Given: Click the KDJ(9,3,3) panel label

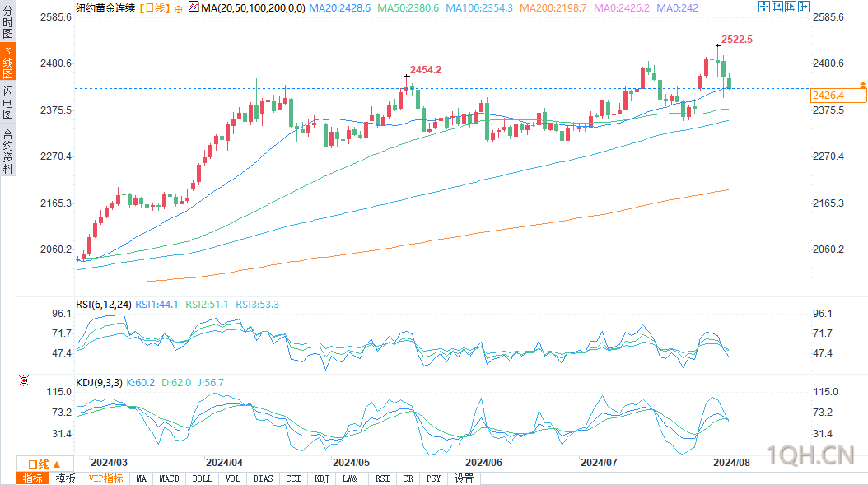Looking at the screenshot, I should click(99, 383).
